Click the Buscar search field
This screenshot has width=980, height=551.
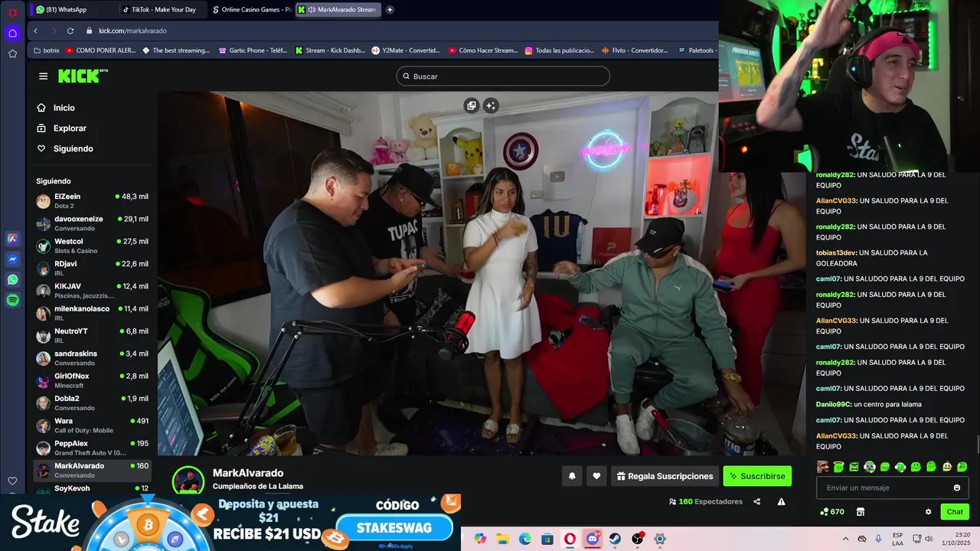click(503, 77)
